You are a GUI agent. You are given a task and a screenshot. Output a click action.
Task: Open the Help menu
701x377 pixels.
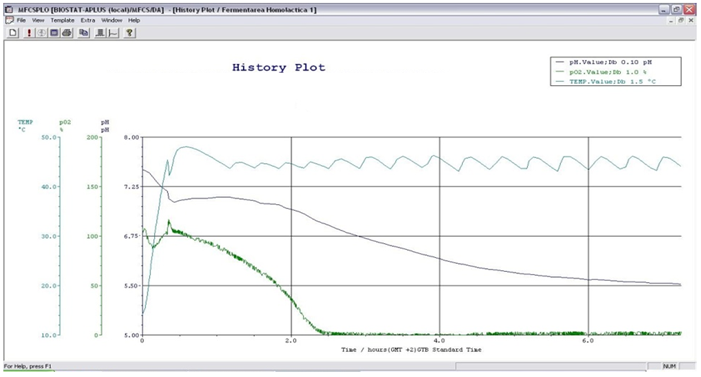[134, 20]
